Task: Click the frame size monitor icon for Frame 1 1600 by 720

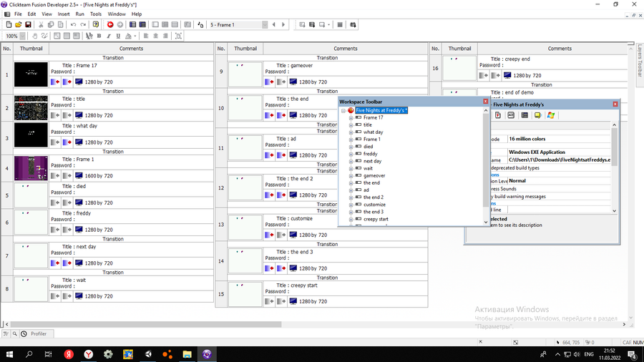Action: 79,176
